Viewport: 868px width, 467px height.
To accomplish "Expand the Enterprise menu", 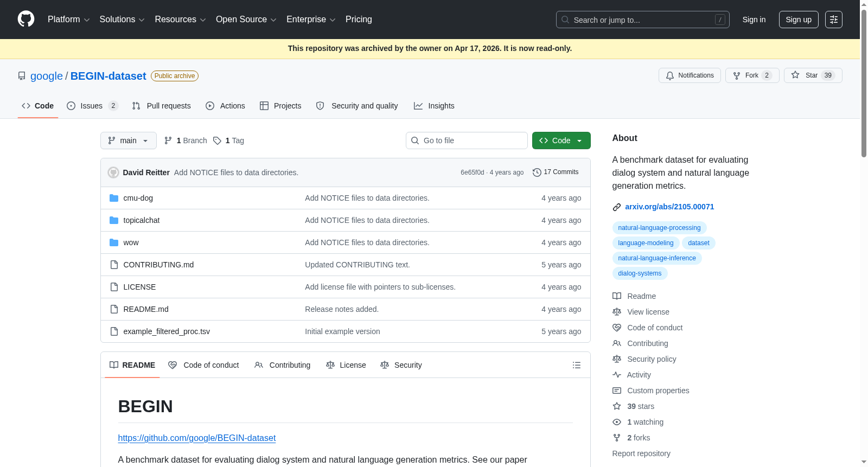I will (311, 20).
